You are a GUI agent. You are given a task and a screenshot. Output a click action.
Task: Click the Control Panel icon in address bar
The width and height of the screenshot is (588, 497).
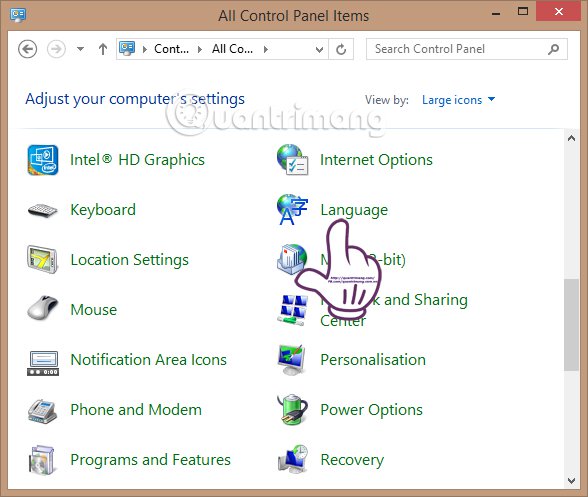(x=127, y=49)
